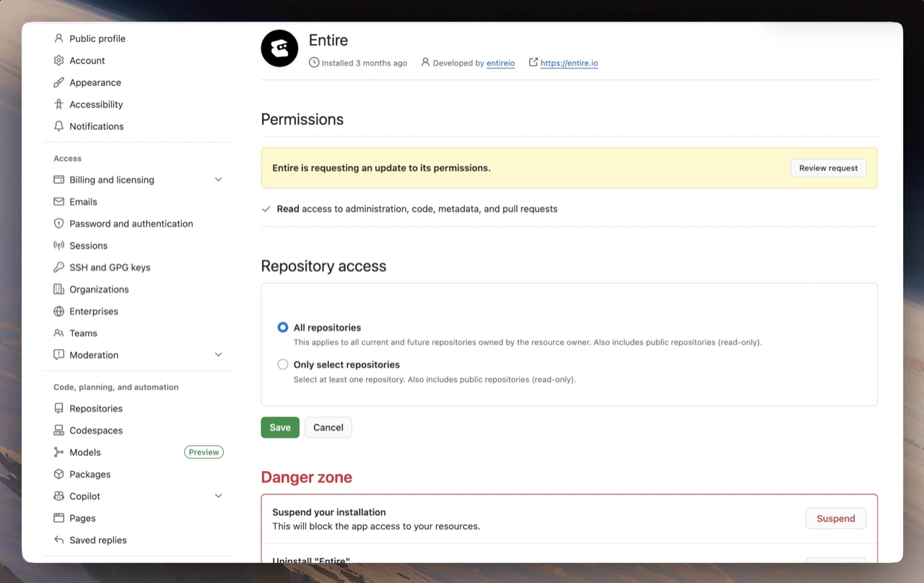924x583 pixels.
Task: Click the Appearance paintbrush icon
Action: coord(59,82)
